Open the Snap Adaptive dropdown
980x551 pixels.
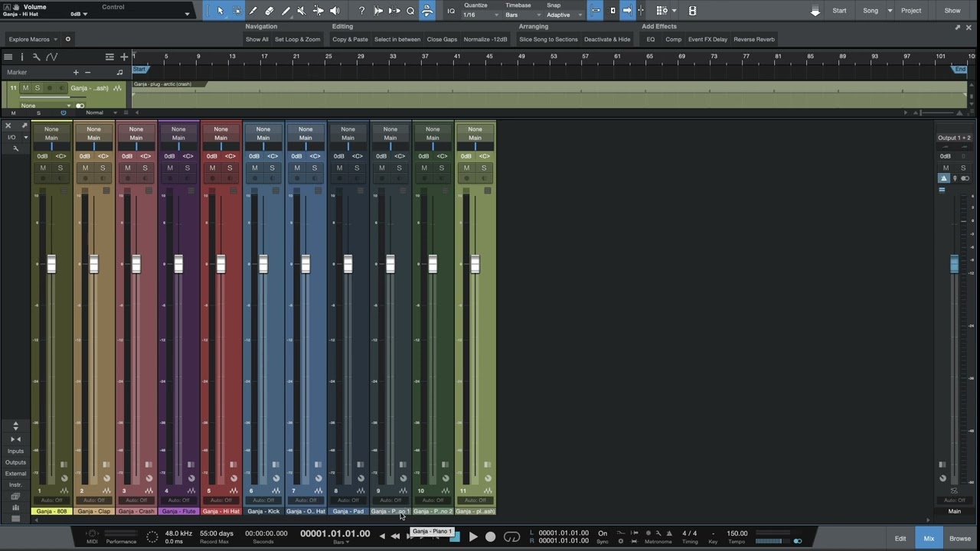coord(564,15)
